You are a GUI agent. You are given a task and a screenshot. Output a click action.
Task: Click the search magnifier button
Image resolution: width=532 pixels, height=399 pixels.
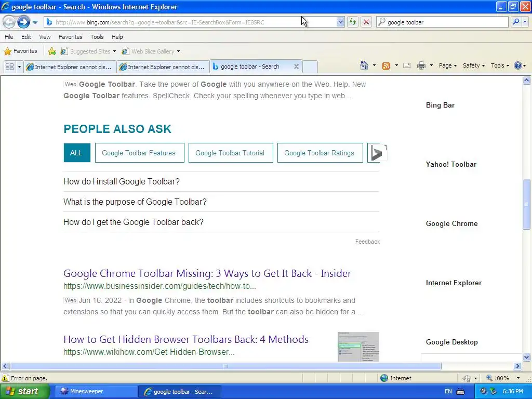click(516, 22)
